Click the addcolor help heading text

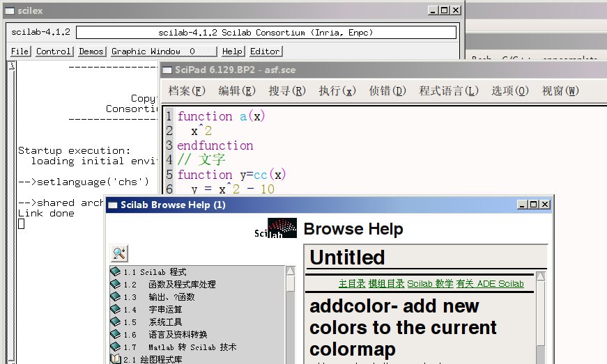point(403,328)
